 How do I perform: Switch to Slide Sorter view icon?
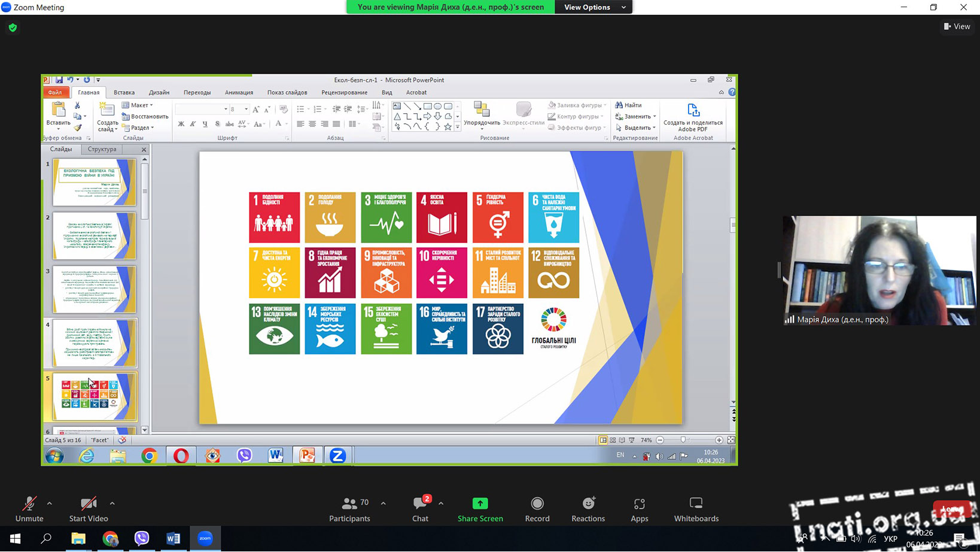click(x=613, y=440)
